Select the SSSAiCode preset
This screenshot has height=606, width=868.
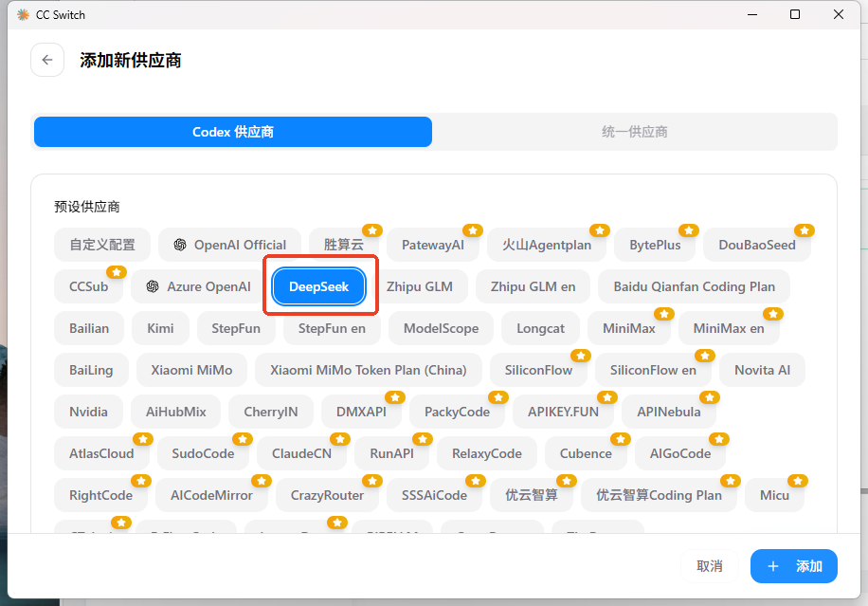[x=435, y=495]
